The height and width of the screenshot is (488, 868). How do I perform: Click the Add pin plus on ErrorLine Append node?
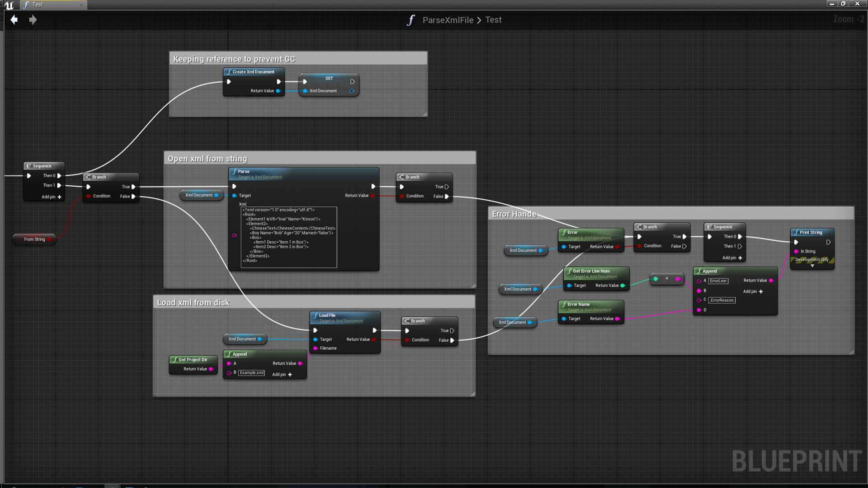[761, 291]
